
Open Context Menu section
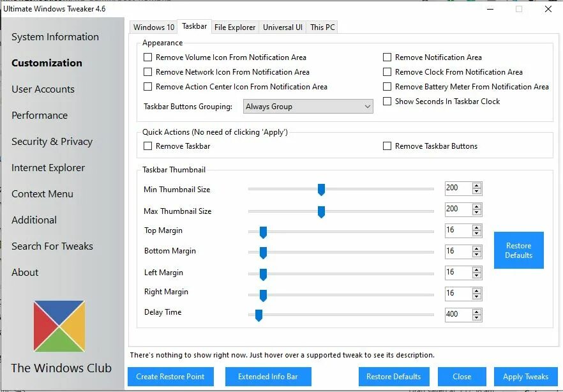[42, 194]
